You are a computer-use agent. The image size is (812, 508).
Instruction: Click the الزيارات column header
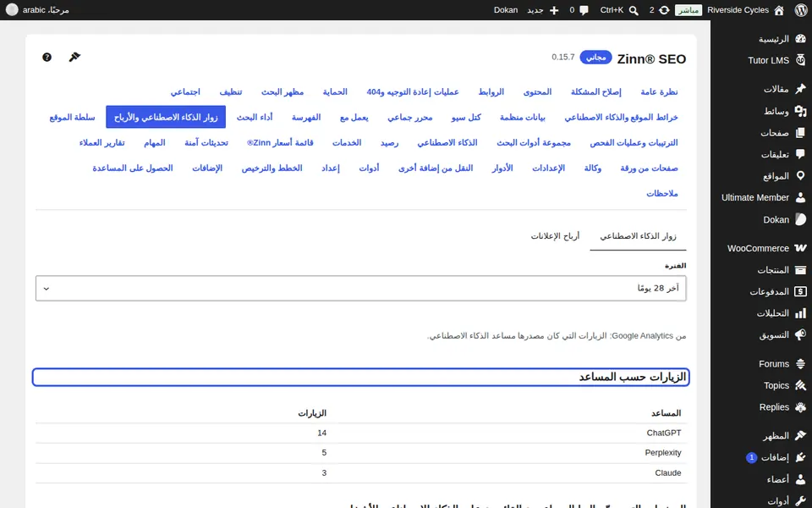pyautogui.click(x=312, y=413)
